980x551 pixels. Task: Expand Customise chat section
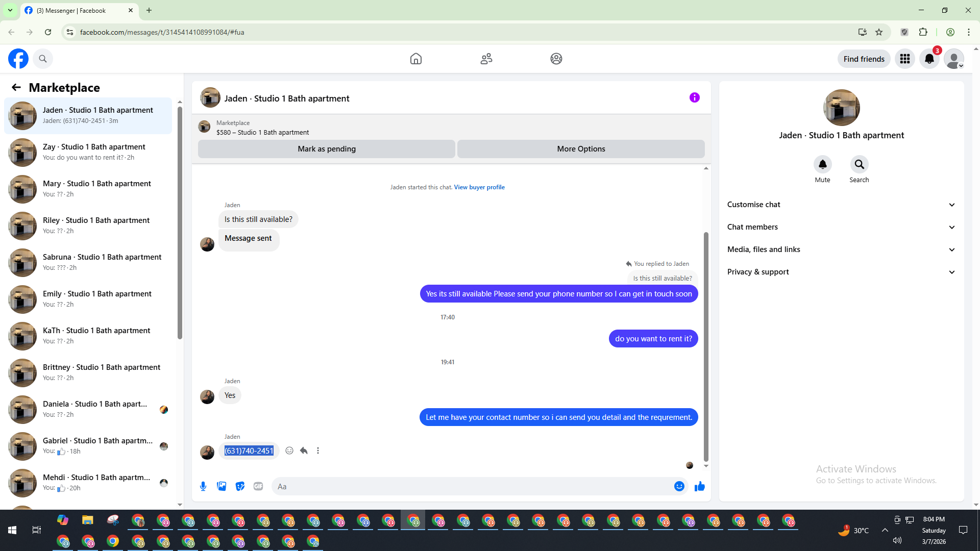click(x=841, y=205)
